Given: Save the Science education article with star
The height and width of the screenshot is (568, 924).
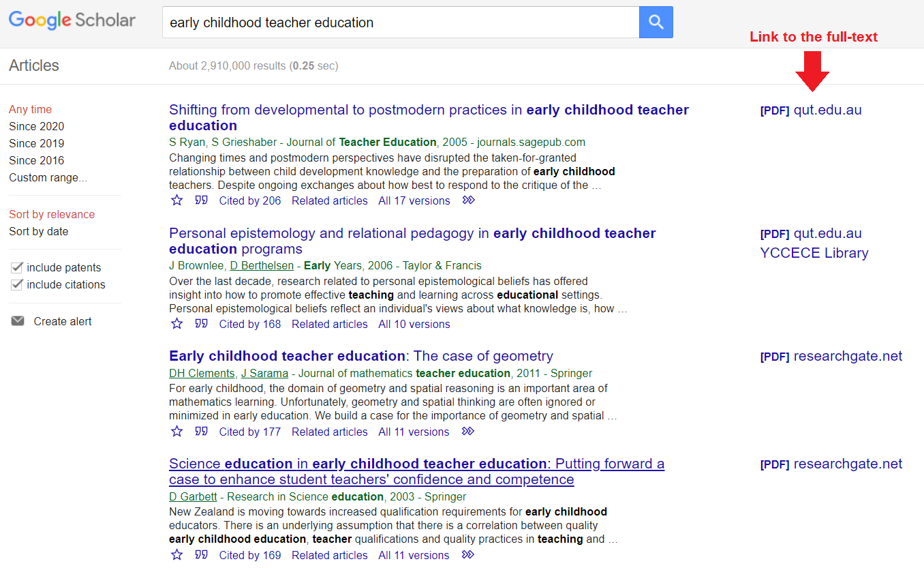Looking at the screenshot, I should [177, 555].
